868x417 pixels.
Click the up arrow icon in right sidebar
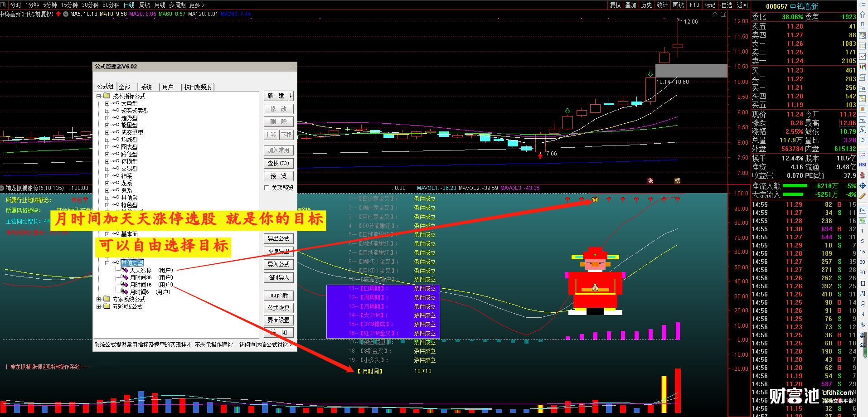(862, 15)
